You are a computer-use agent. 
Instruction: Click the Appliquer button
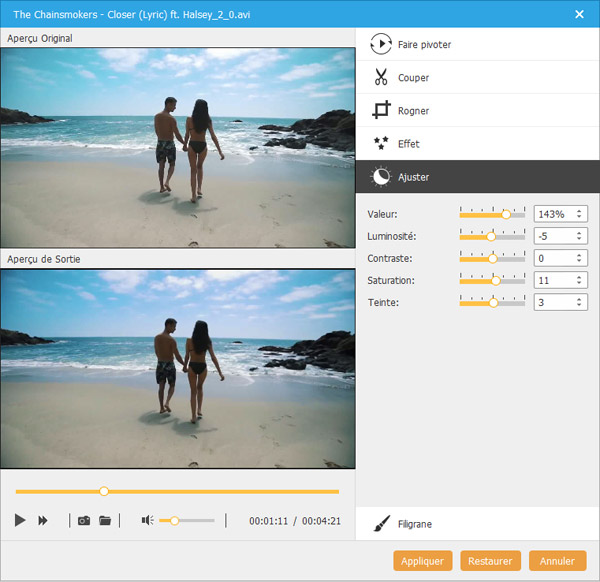tap(423, 561)
